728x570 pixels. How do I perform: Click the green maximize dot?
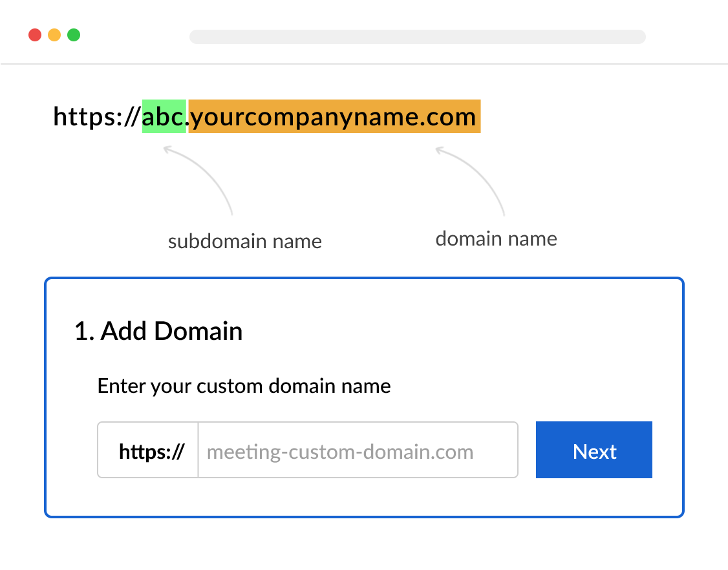tap(74, 35)
